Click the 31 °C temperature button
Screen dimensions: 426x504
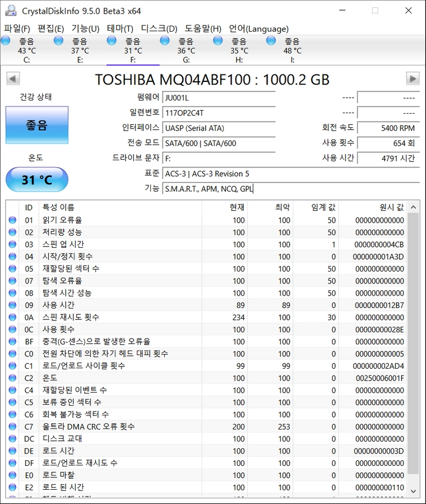[37, 180]
